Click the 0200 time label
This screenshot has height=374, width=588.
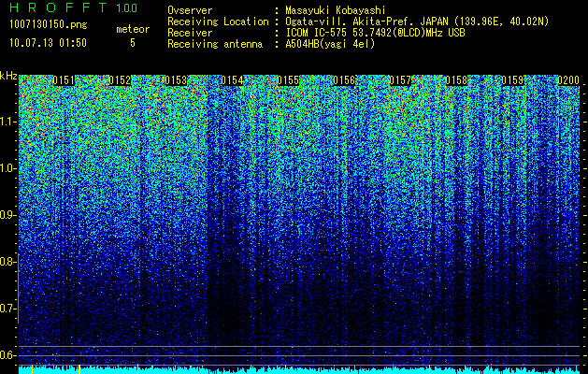pyautogui.click(x=569, y=80)
